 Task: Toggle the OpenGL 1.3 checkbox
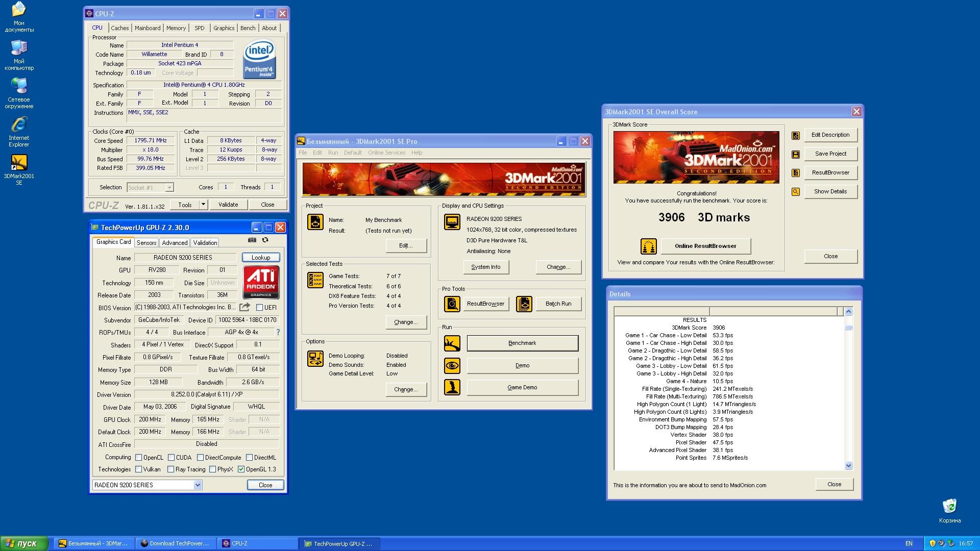tap(241, 469)
